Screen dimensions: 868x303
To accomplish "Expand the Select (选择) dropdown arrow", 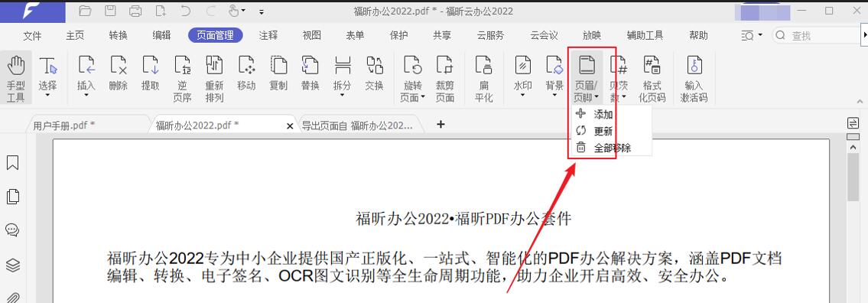I will (47, 96).
